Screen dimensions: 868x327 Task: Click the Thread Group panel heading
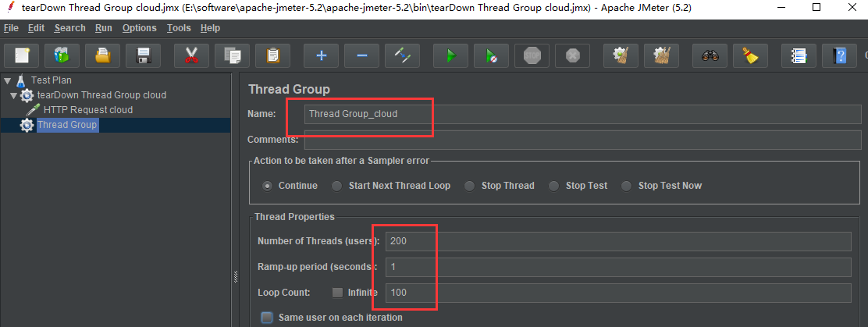coord(289,89)
